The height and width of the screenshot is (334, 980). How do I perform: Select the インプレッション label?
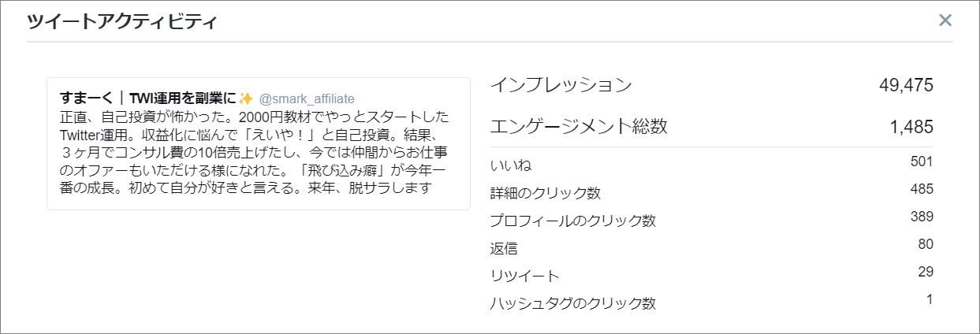coord(561,85)
